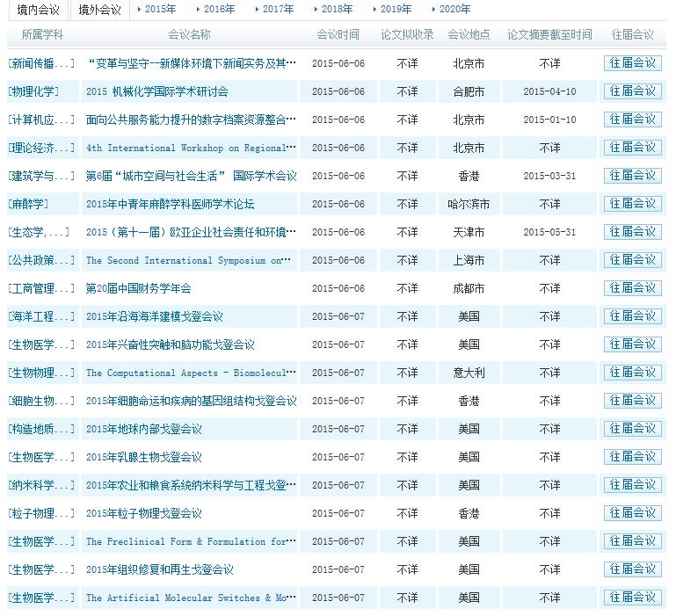Open 2015年细胞命运和疾病的基因组结构戈登会议 link

191,401
